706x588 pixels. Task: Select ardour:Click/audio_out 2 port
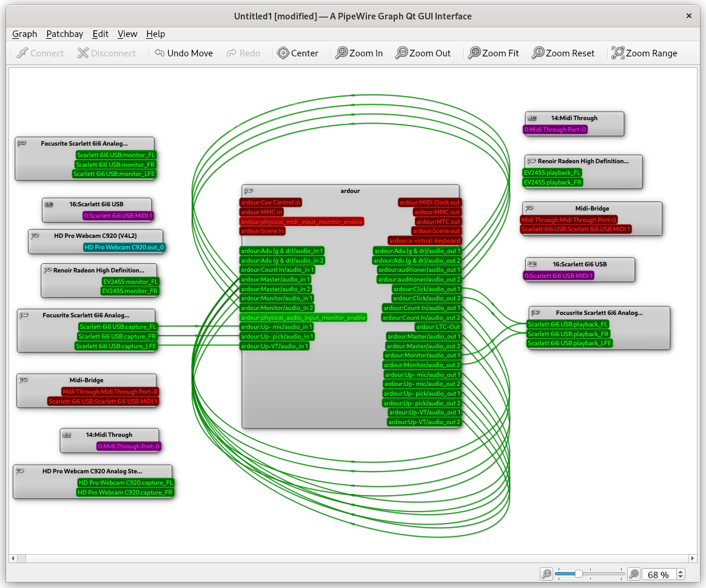coord(426,299)
